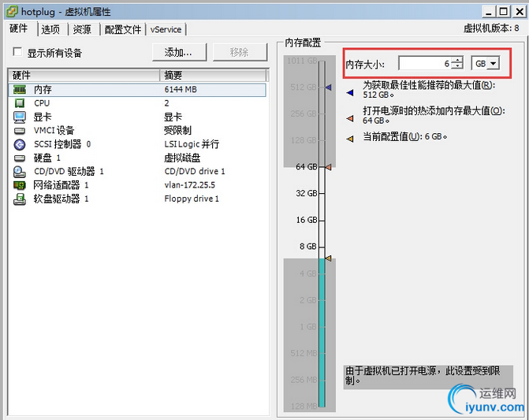Click the memory size input field

(425, 63)
